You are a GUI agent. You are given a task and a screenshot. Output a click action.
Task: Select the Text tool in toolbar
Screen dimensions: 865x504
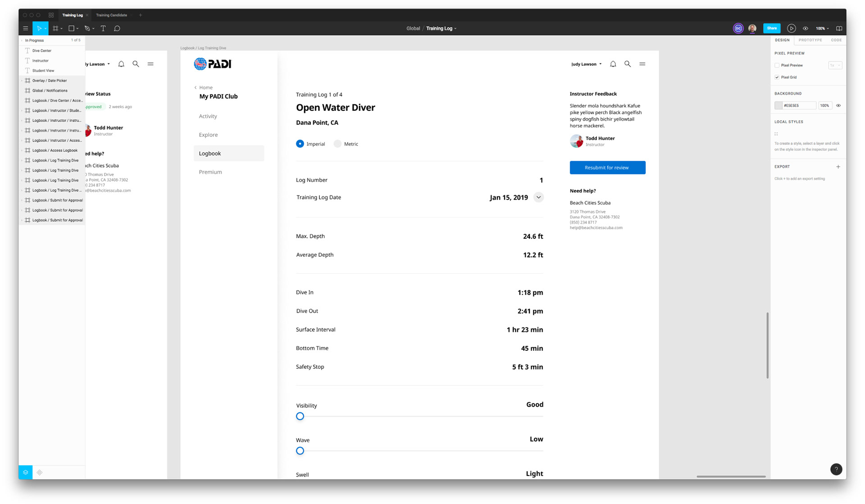click(x=103, y=28)
